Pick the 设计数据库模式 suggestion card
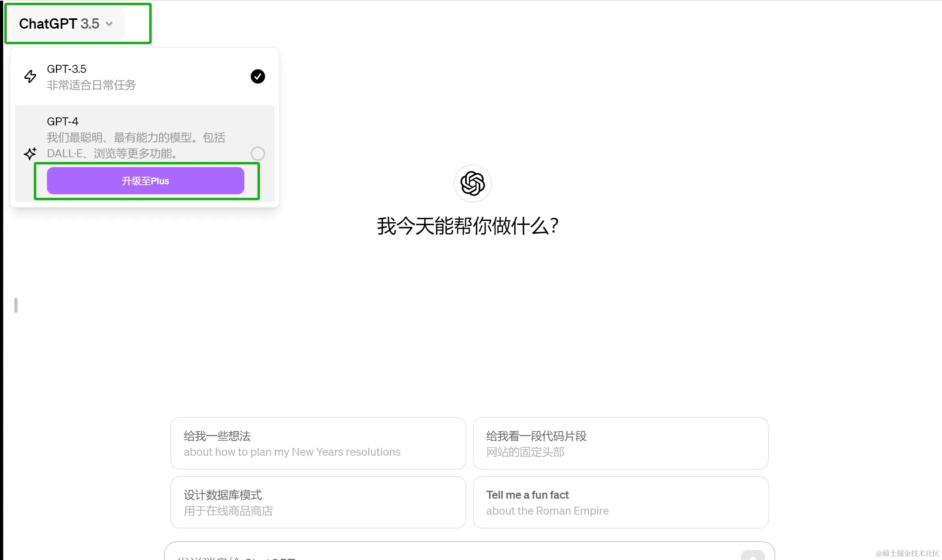The image size is (942, 560). click(x=318, y=502)
